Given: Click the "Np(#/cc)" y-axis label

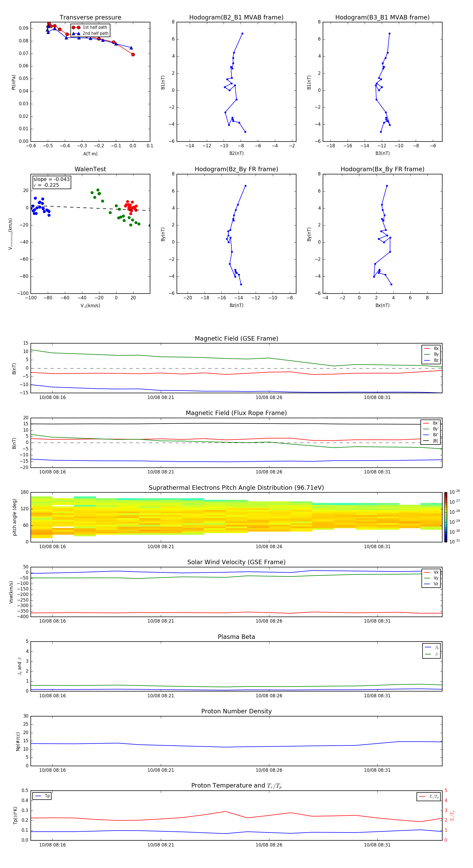Looking at the screenshot, I should coord(18,741).
